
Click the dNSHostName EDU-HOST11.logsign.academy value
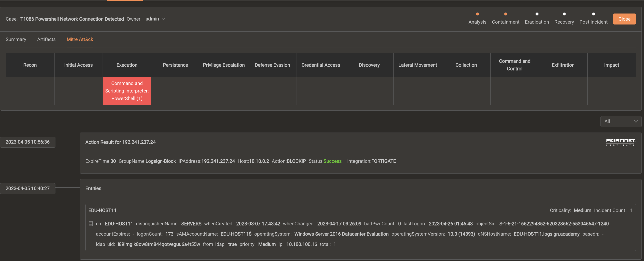coord(546,234)
